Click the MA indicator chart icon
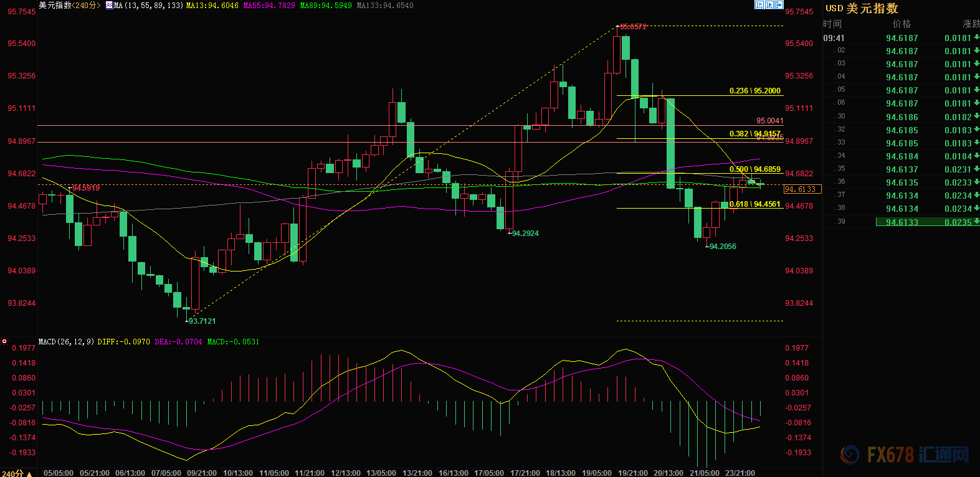980x477 pixels. click(x=109, y=5)
